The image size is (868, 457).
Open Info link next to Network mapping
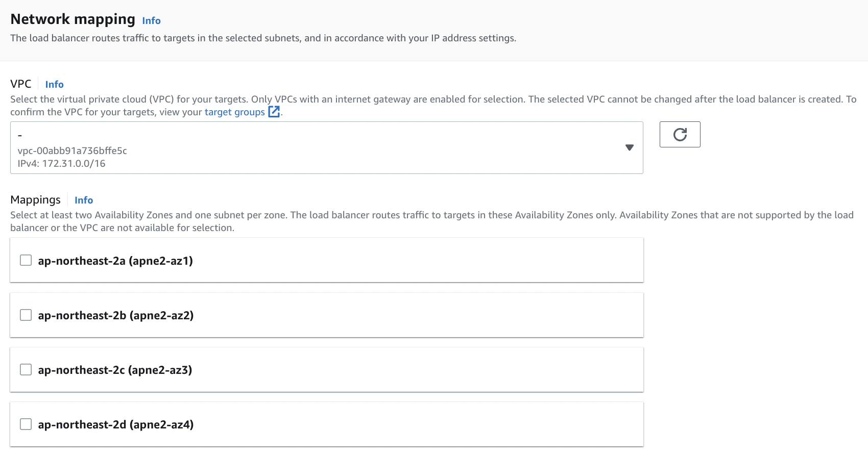[151, 21]
